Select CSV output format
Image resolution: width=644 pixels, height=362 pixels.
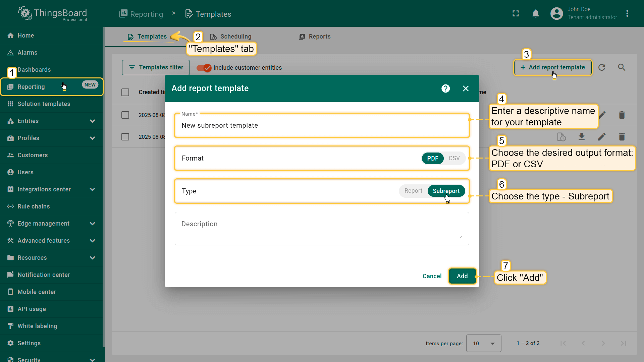coord(454,158)
